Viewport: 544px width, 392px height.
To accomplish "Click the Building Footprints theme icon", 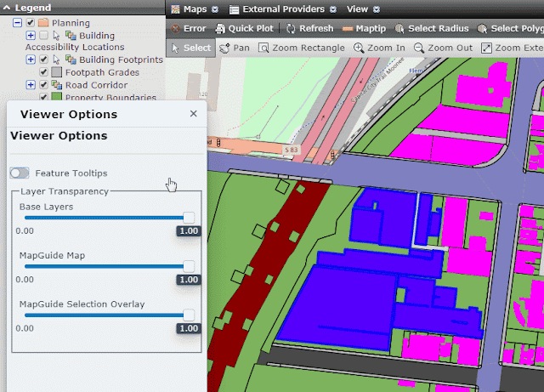I will 71,60.
